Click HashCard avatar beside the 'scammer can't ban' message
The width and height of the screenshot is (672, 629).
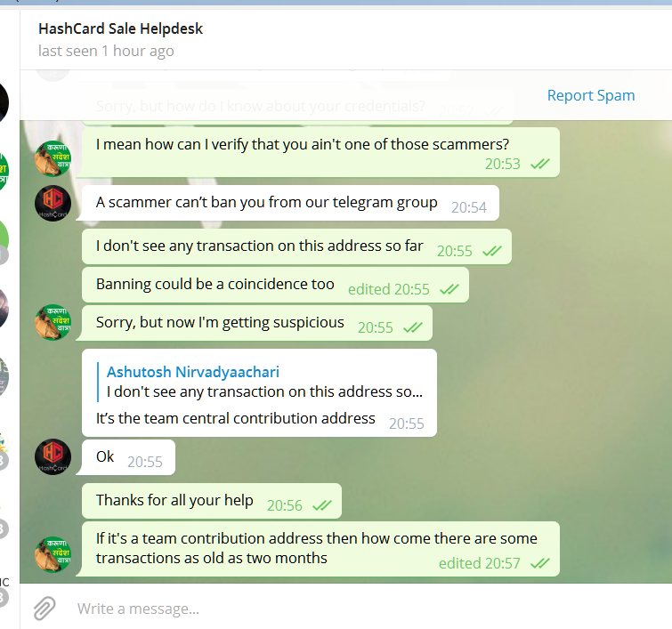(x=53, y=203)
